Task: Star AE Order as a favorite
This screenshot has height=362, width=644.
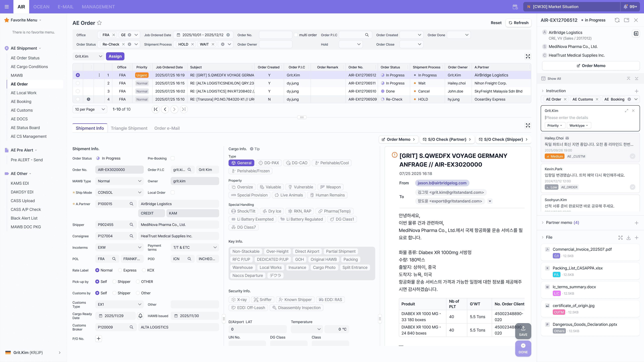Action: [99, 23]
